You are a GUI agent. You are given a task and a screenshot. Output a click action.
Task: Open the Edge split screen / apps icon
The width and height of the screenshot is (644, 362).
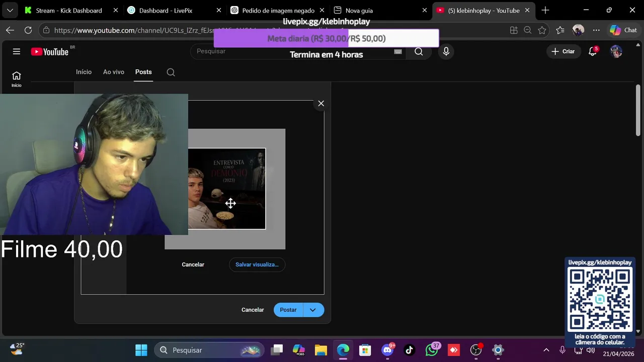514,30
